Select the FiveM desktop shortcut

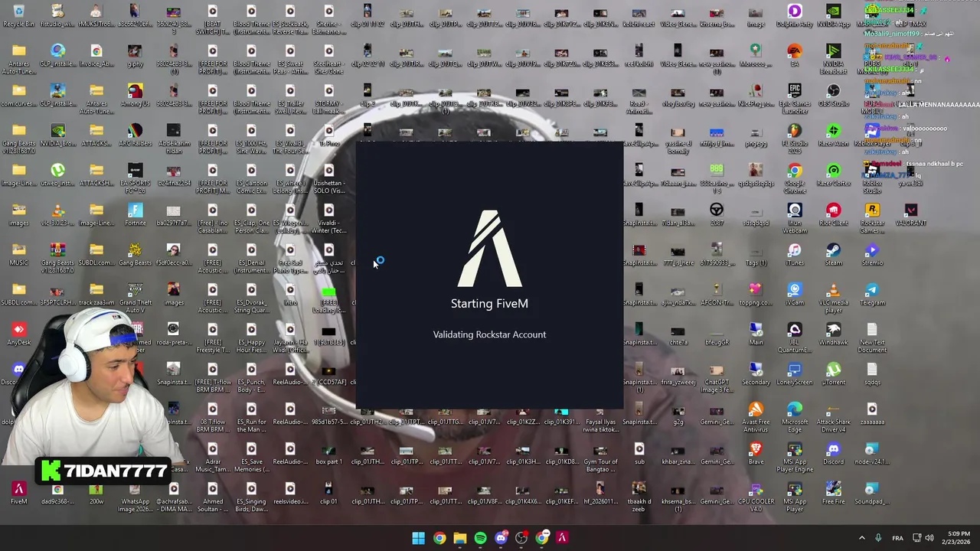coord(18,493)
